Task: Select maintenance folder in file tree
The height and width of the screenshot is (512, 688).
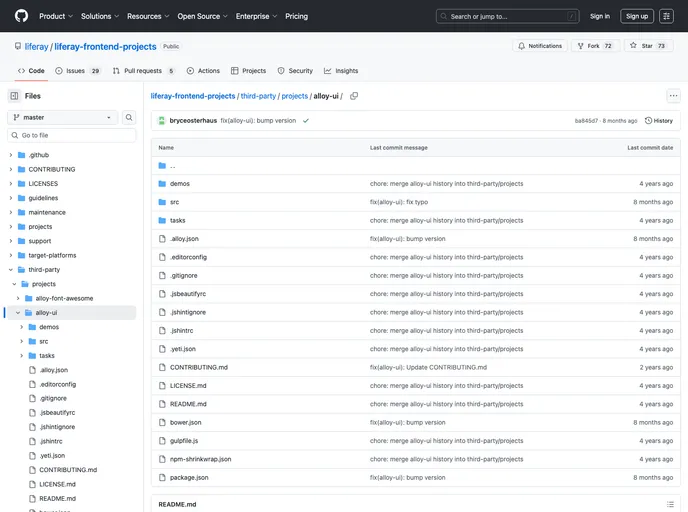Action: 47,212
